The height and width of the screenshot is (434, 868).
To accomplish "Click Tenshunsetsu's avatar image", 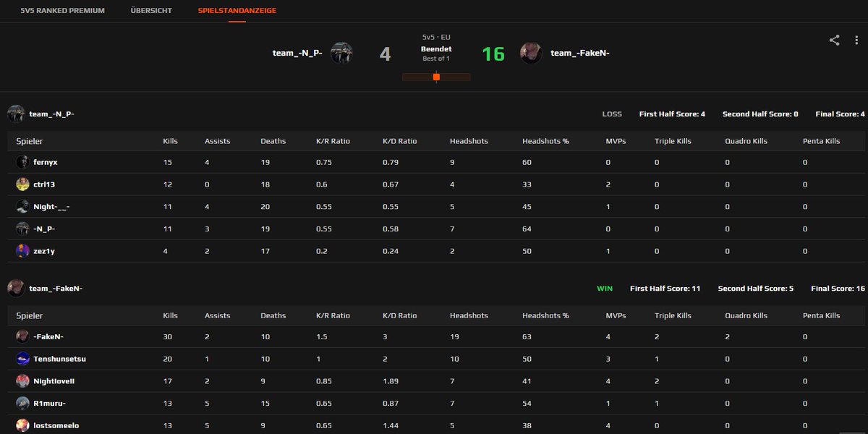I will (x=22, y=359).
